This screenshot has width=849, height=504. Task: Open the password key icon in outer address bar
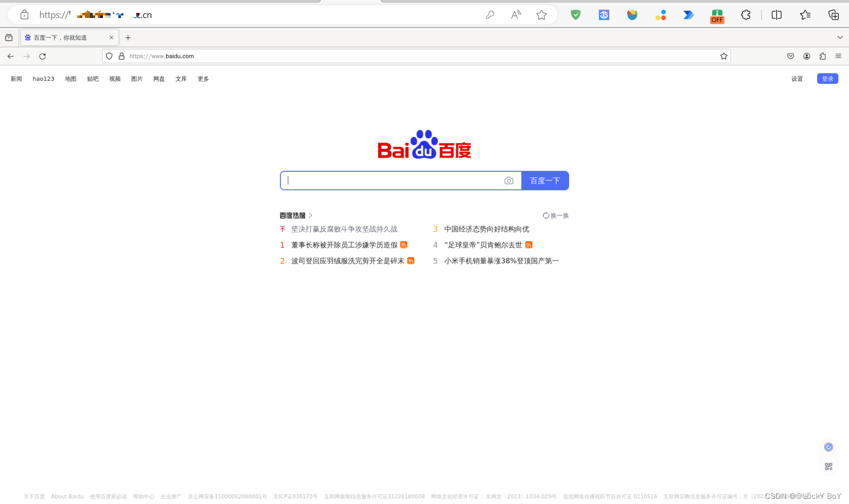tap(490, 15)
